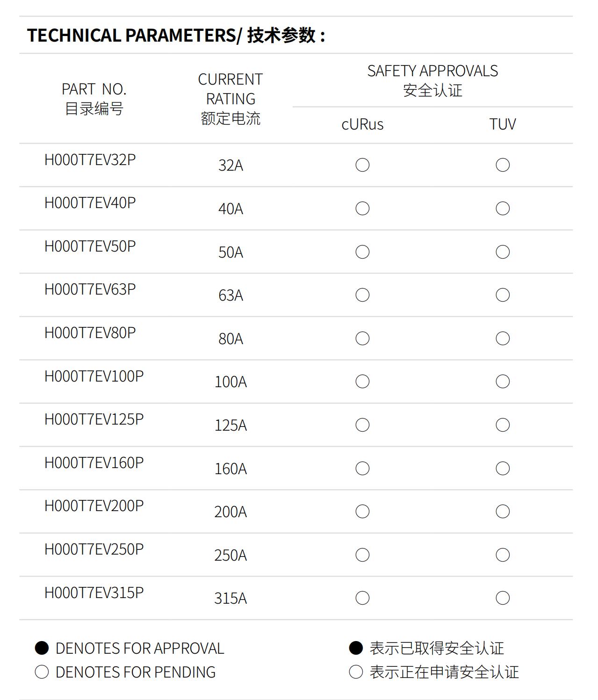598x700 pixels.
Task: Click the 125A current rating cell
Action: click(231, 425)
